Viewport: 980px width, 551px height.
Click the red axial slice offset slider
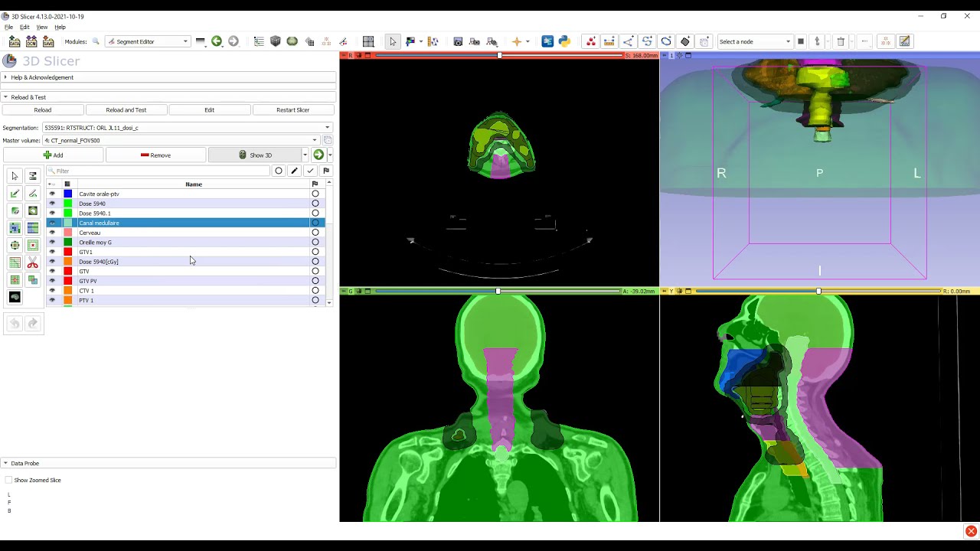[x=498, y=55]
